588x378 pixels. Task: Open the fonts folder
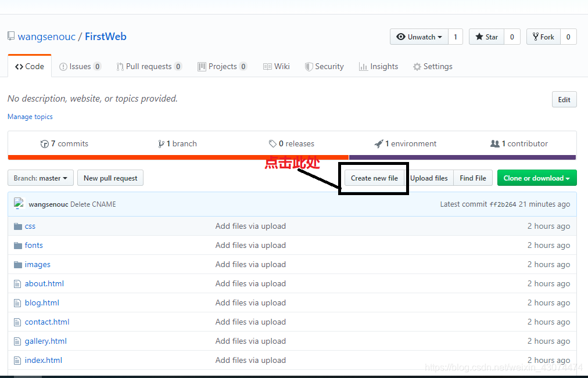tap(34, 246)
